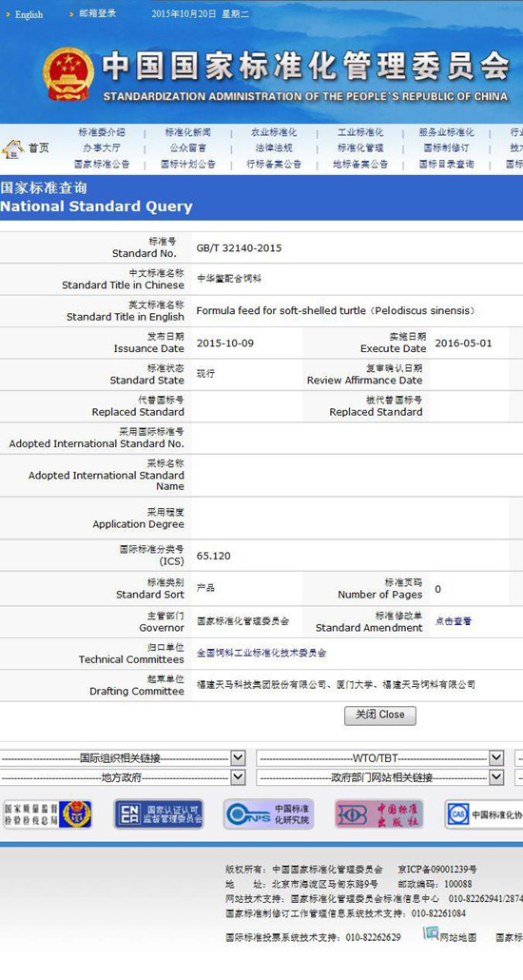
Task: Expand the 国际组织相关链接 dropdown
Action: [x=123, y=758]
